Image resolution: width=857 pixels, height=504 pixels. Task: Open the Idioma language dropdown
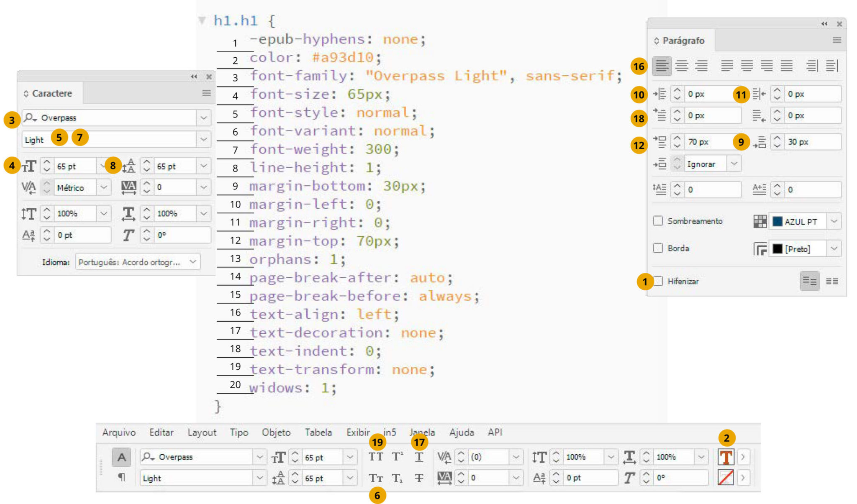coord(138,262)
